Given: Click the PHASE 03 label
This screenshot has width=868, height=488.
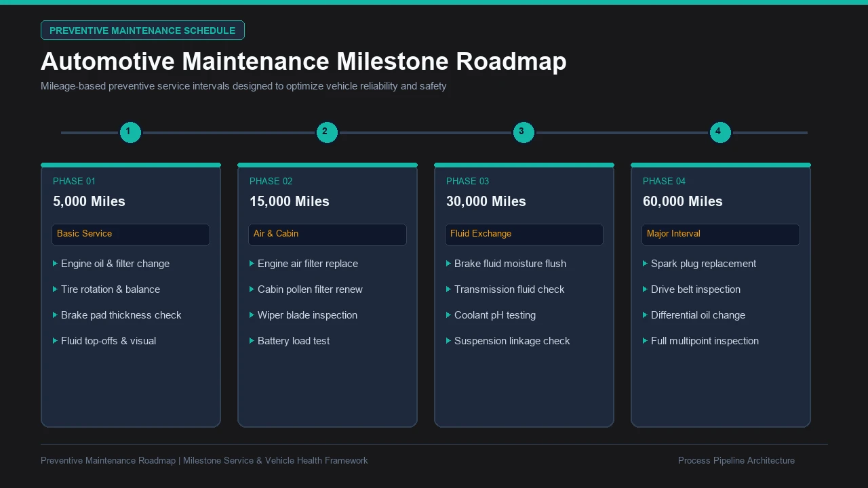Looking at the screenshot, I should click(x=467, y=181).
